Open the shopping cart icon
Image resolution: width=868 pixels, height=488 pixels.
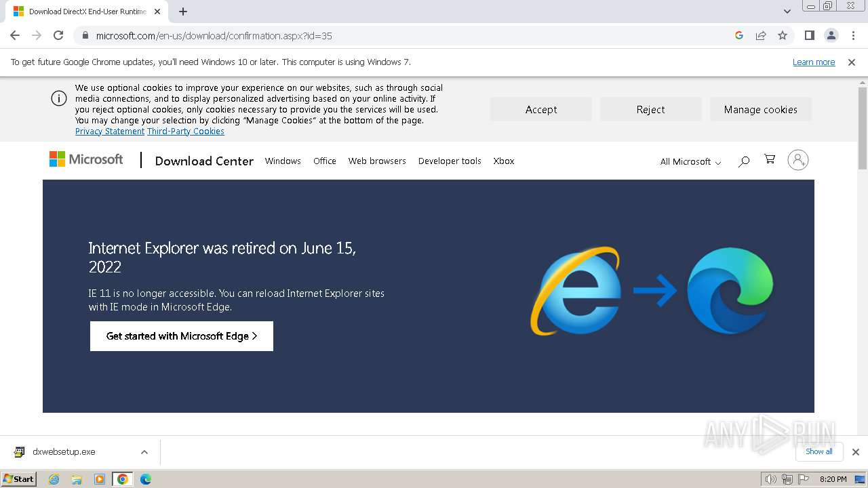pos(770,159)
